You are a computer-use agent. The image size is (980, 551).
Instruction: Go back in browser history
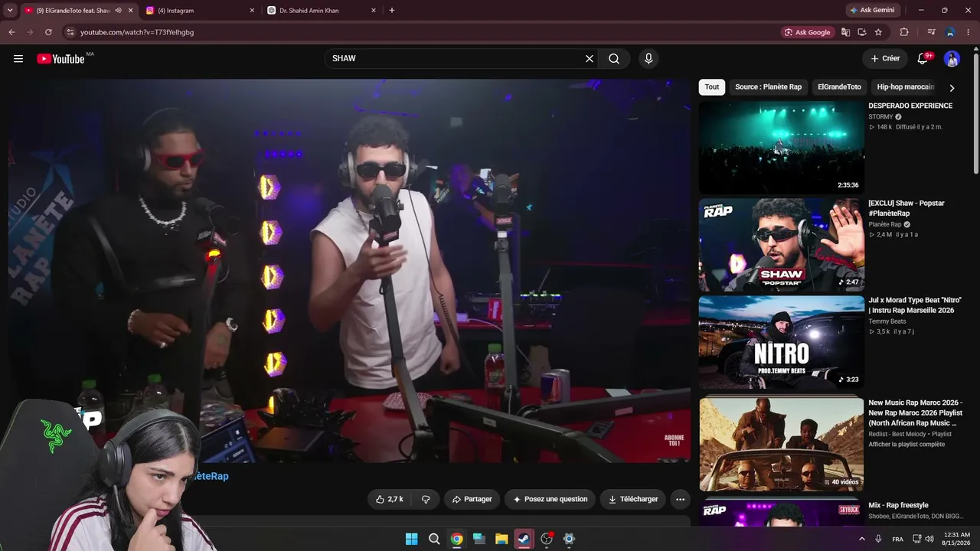(x=11, y=32)
